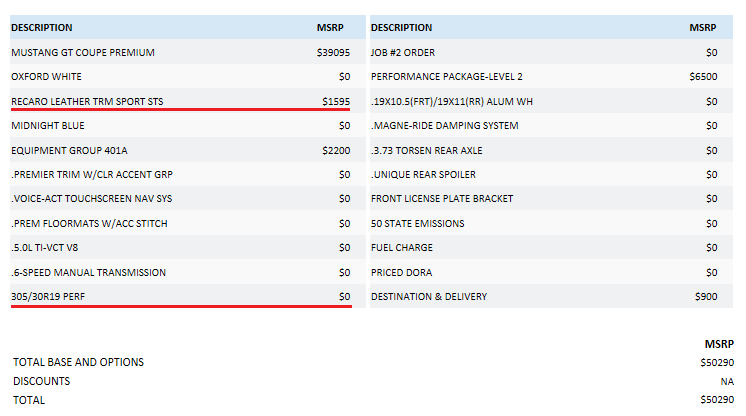Click the $6500 MSRP value

(x=703, y=77)
